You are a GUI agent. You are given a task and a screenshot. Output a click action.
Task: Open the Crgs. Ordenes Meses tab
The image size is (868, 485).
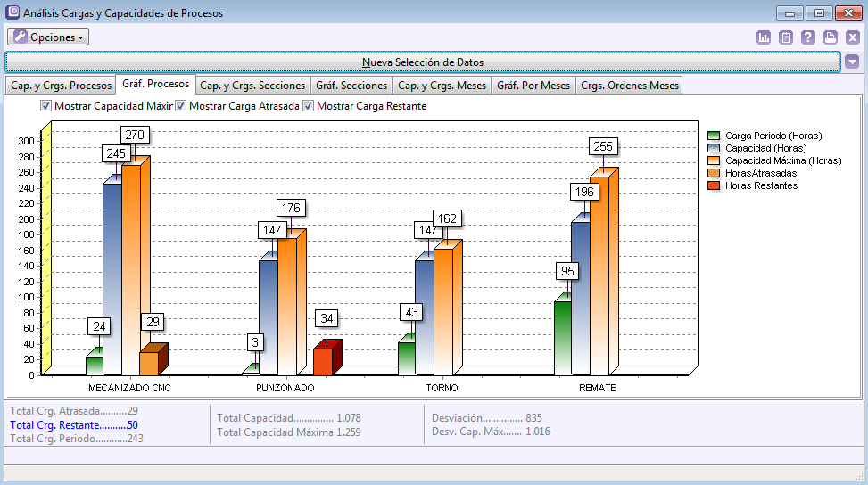tap(629, 86)
